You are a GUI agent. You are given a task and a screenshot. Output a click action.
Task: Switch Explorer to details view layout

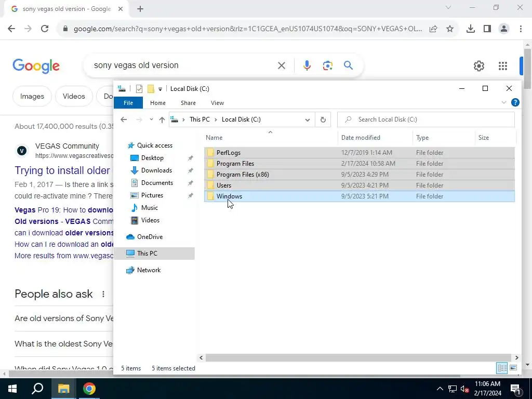click(x=502, y=368)
